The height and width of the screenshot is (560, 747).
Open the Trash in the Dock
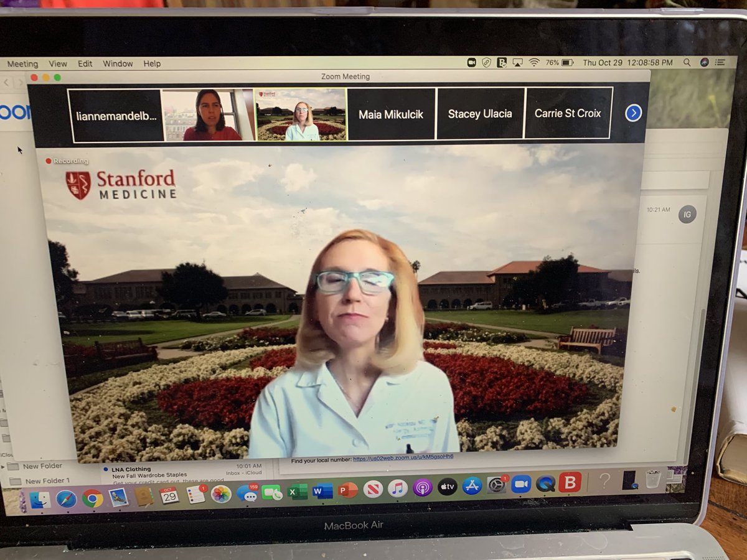coord(652,479)
